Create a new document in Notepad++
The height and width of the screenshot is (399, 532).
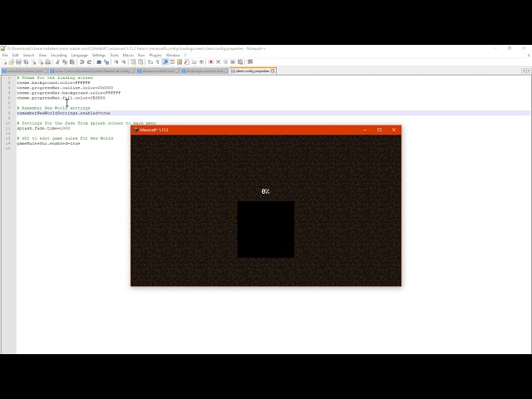click(x=4, y=62)
